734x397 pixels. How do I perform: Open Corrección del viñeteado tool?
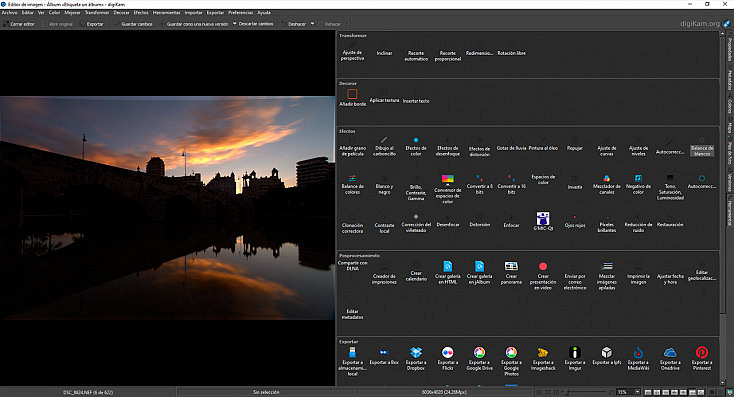click(x=416, y=223)
